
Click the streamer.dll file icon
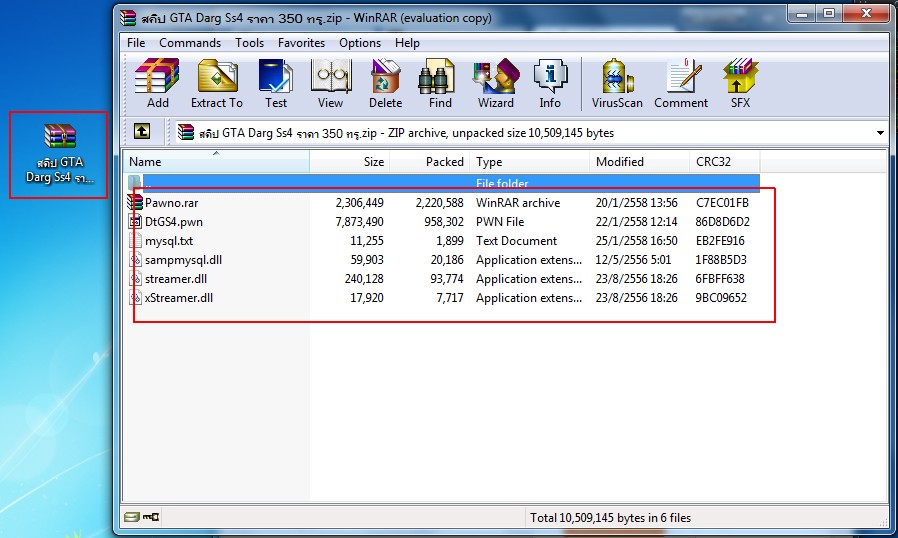coord(136,278)
